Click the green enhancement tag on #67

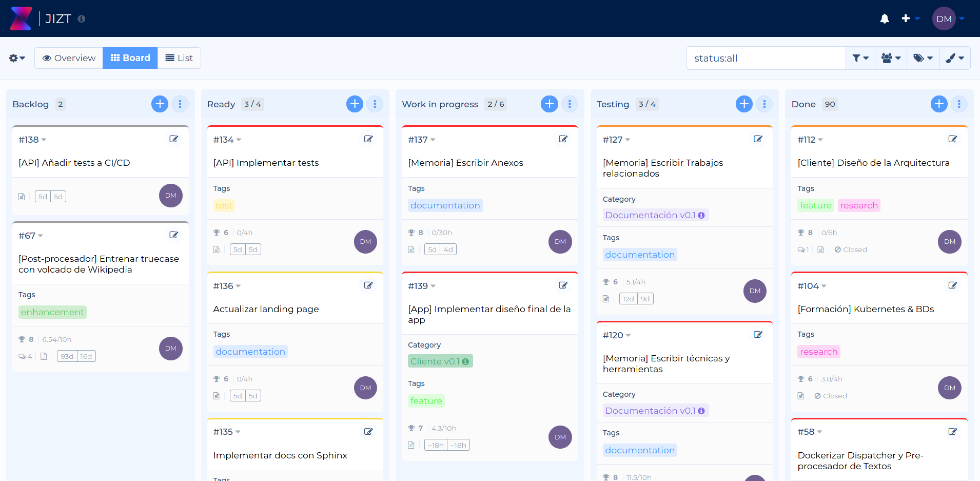52,312
